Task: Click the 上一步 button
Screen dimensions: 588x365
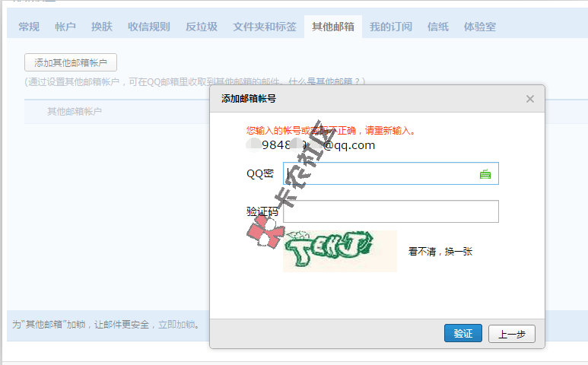Action: pos(511,334)
